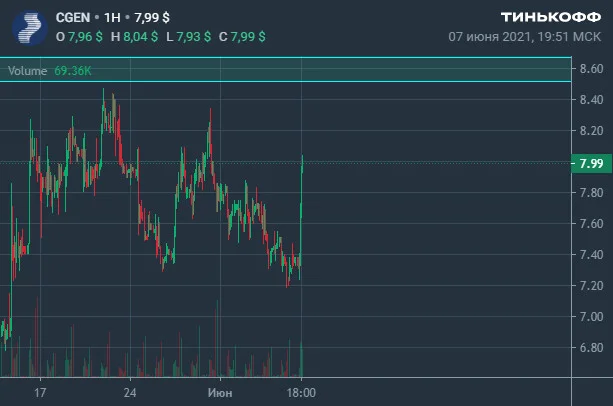Click the 6.80 price axis label
This screenshot has height=406, width=613.
coord(591,347)
